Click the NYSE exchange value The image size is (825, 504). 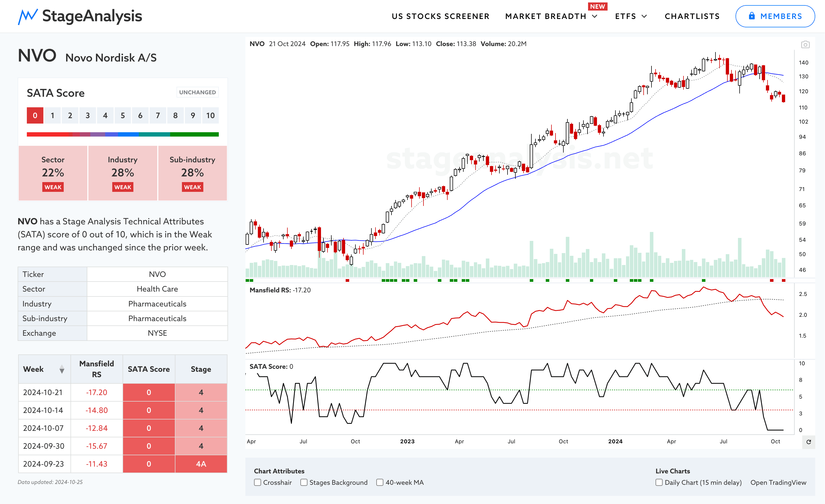point(157,333)
